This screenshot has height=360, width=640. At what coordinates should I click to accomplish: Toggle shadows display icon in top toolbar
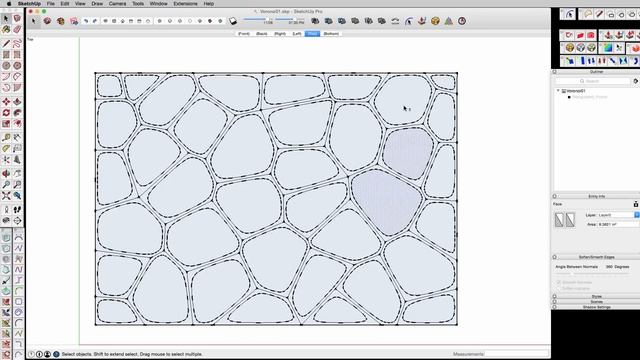(x=233, y=21)
